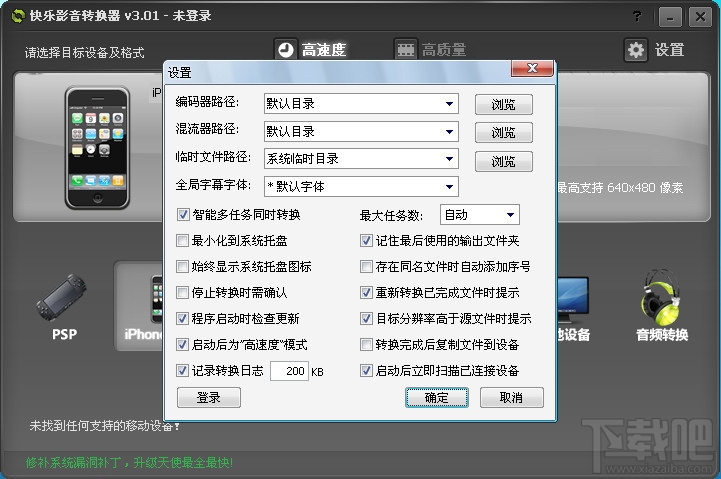Enable 停止转换时需确认 checkbox
Viewport: 721px width, 479px height.
[183, 292]
